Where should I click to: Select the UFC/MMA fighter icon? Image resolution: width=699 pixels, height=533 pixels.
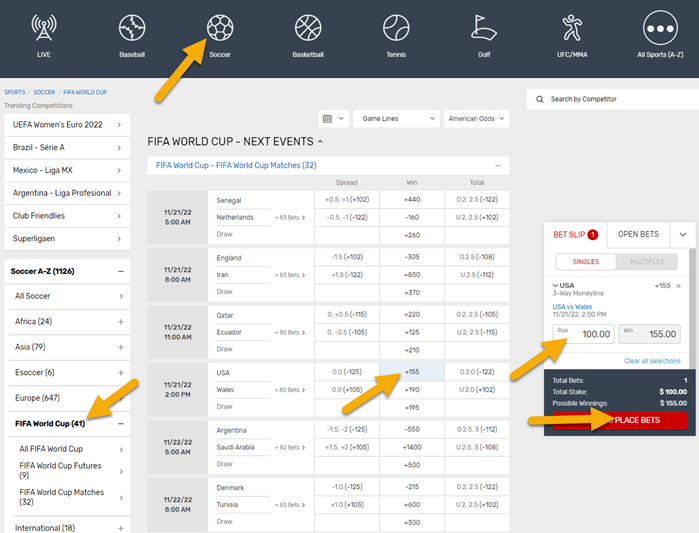click(572, 27)
